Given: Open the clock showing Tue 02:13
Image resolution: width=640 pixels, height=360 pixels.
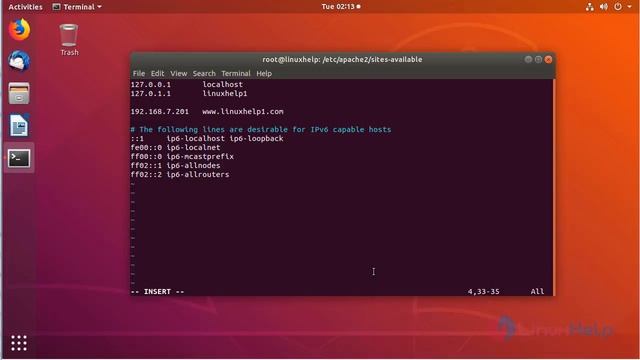Looking at the screenshot, I should click(341, 7).
